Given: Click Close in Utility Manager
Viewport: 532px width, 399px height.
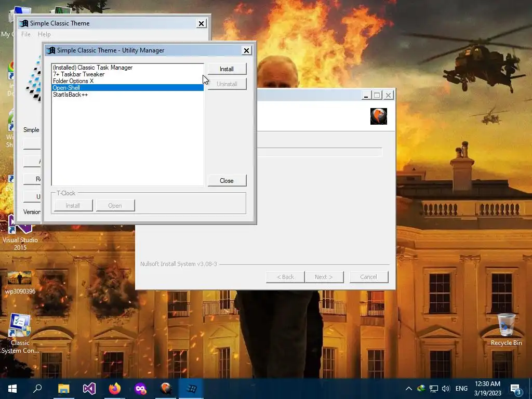Looking at the screenshot, I should pyautogui.click(x=227, y=180).
